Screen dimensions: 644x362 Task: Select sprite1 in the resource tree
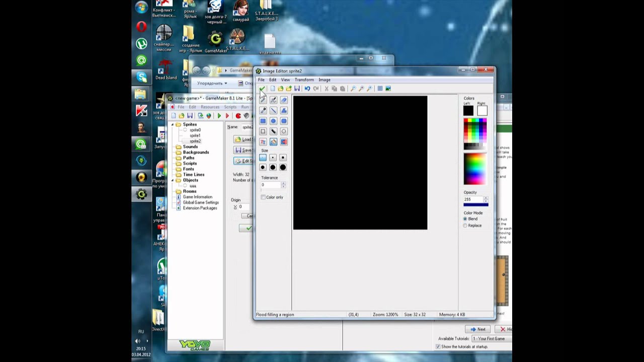pos(195,136)
